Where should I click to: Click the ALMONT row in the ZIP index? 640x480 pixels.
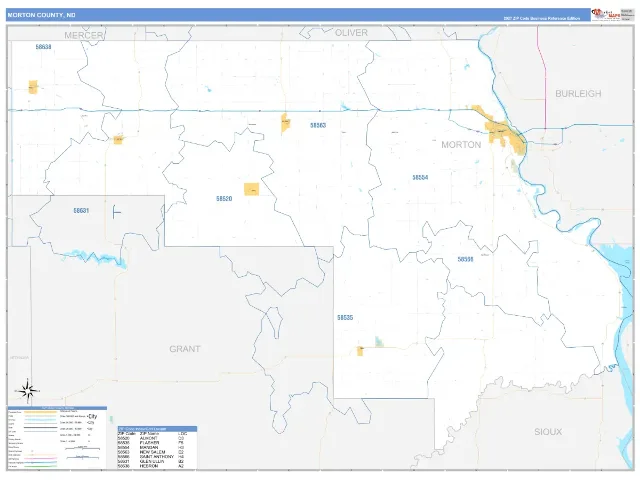click(157, 438)
